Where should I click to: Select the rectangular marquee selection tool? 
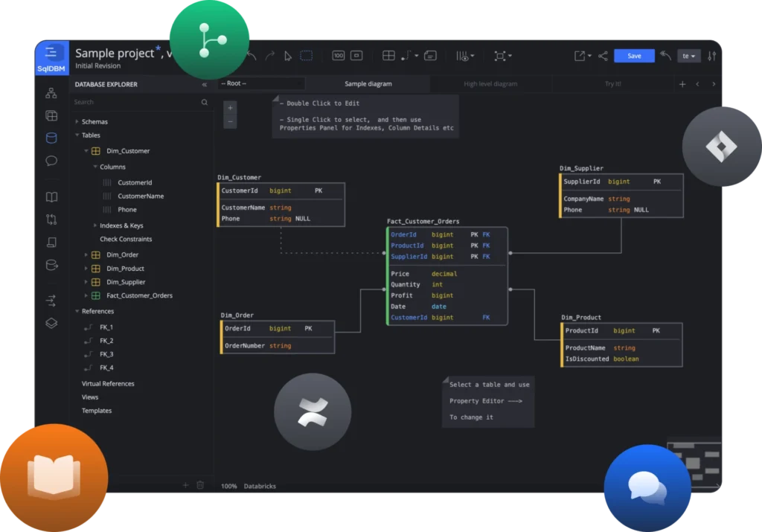[306, 56]
